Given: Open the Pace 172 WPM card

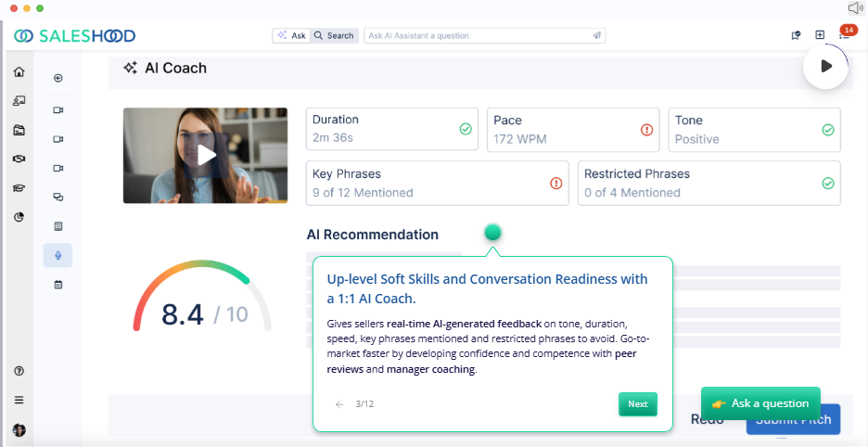Looking at the screenshot, I should pyautogui.click(x=573, y=130).
